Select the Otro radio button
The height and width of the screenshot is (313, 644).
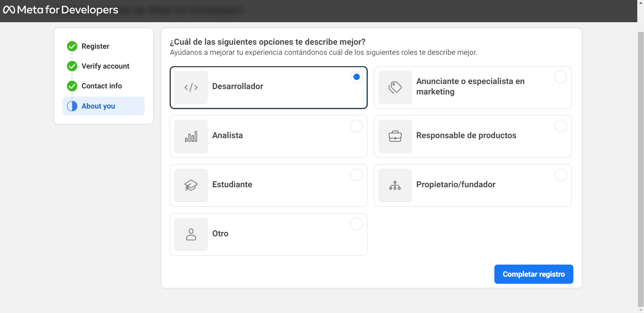[356, 224]
